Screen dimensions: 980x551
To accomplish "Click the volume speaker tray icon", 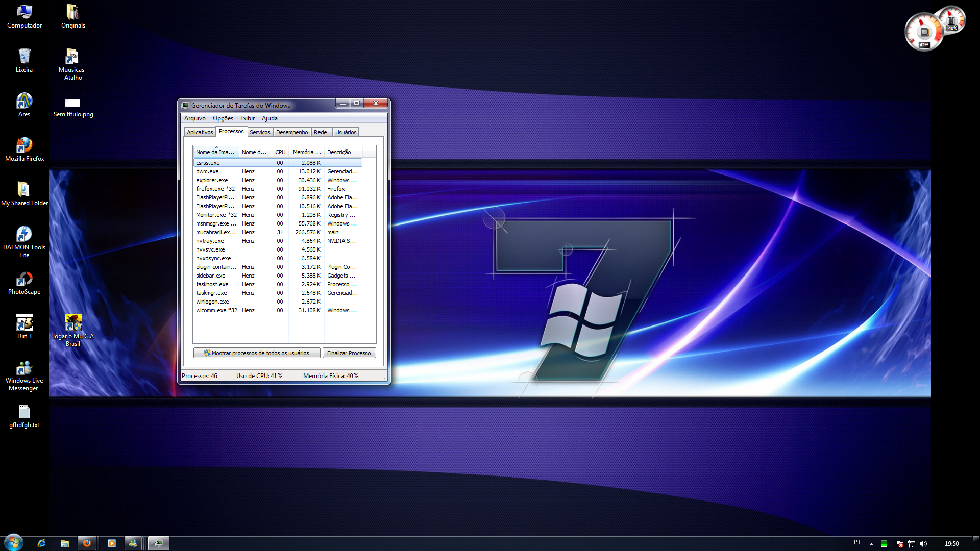I will click(923, 544).
